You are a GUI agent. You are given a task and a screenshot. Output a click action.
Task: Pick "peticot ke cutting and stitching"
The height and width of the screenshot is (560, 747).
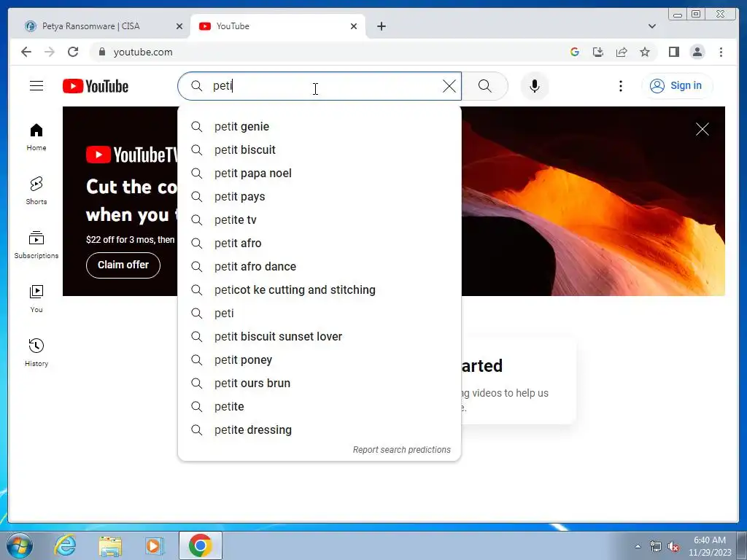pos(320,290)
